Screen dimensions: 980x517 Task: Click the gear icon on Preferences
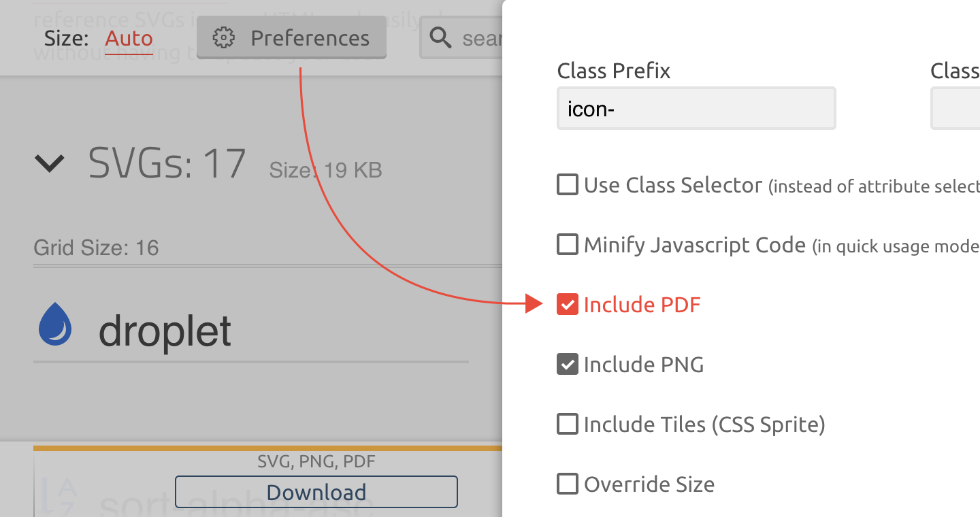[223, 38]
